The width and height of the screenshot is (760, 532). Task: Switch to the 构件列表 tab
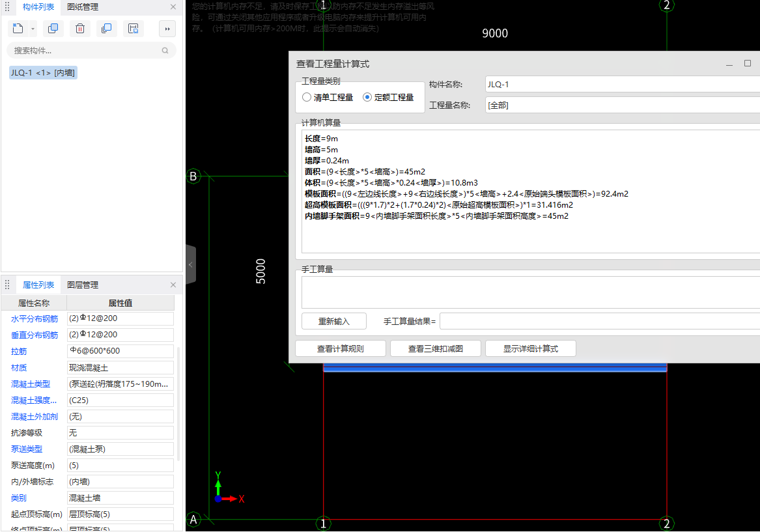coord(38,7)
